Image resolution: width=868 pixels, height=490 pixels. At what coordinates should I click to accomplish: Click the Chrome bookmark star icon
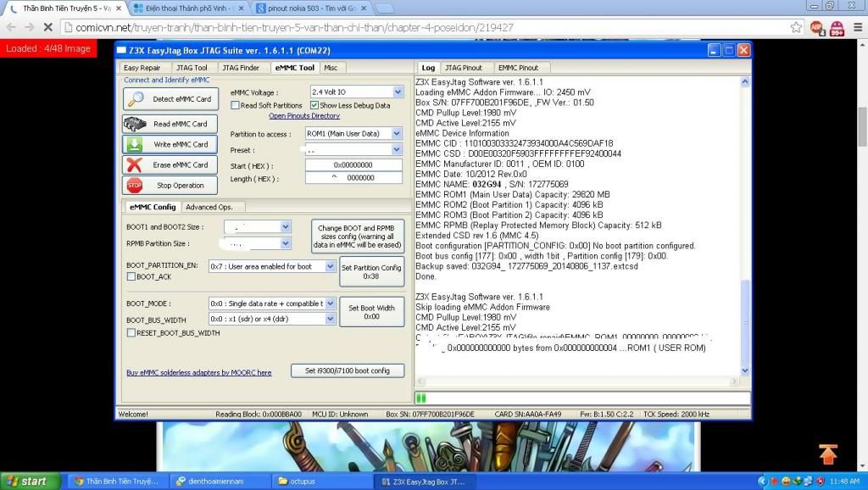tap(796, 27)
